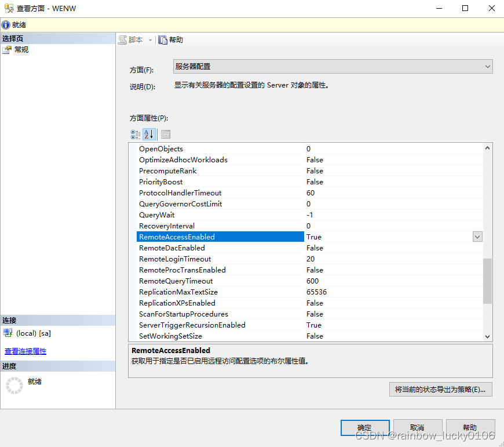Screen dimensions: 504x447
Task: Click the (local) [sa] connection text
Action: pos(34,333)
